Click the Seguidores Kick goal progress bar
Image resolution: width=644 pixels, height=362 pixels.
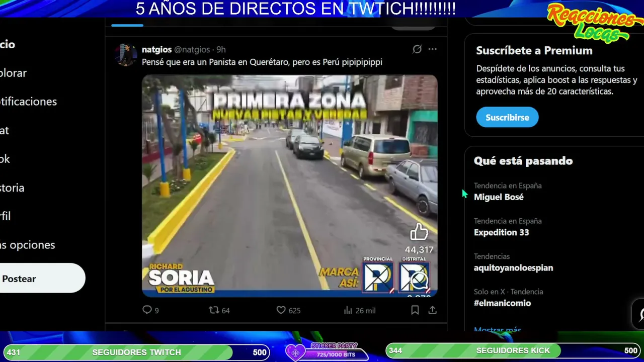(514, 350)
